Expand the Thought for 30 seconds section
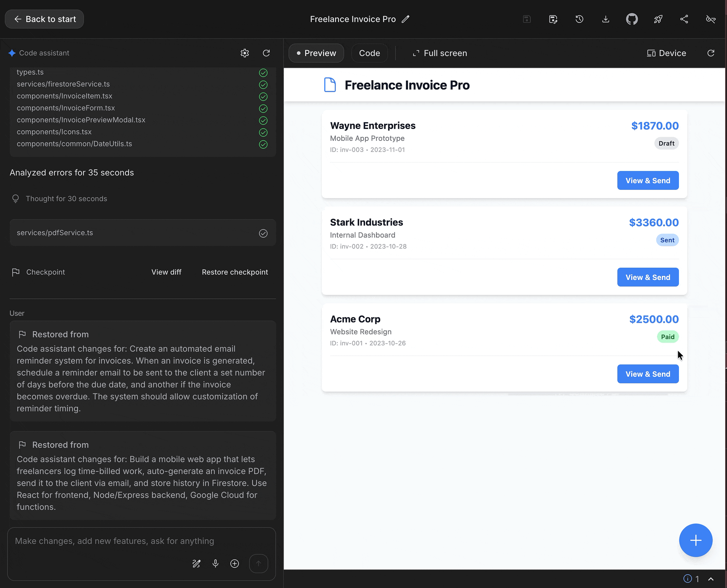The width and height of the screenshot is (727, 588). [x=66, y=199]
